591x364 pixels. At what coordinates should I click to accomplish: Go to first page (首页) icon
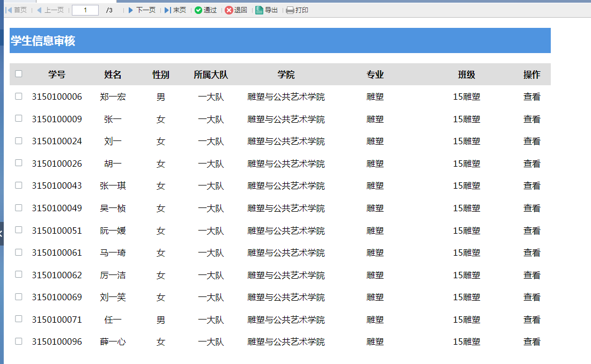tap(8, 10)
